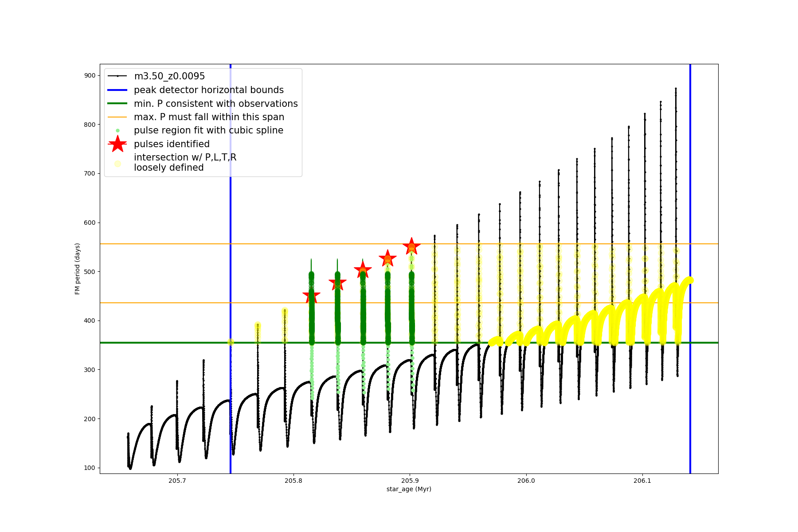Screen dimensions: 798x532
Task: Click the black line sample in the legend
Action: [x=117, y=76]
